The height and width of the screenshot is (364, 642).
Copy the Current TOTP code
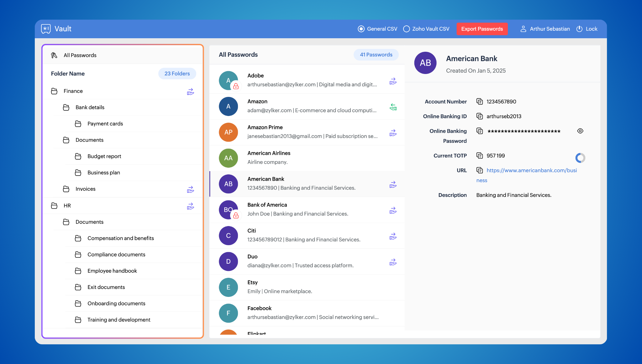pyautogui.click(x=479, y=156)
